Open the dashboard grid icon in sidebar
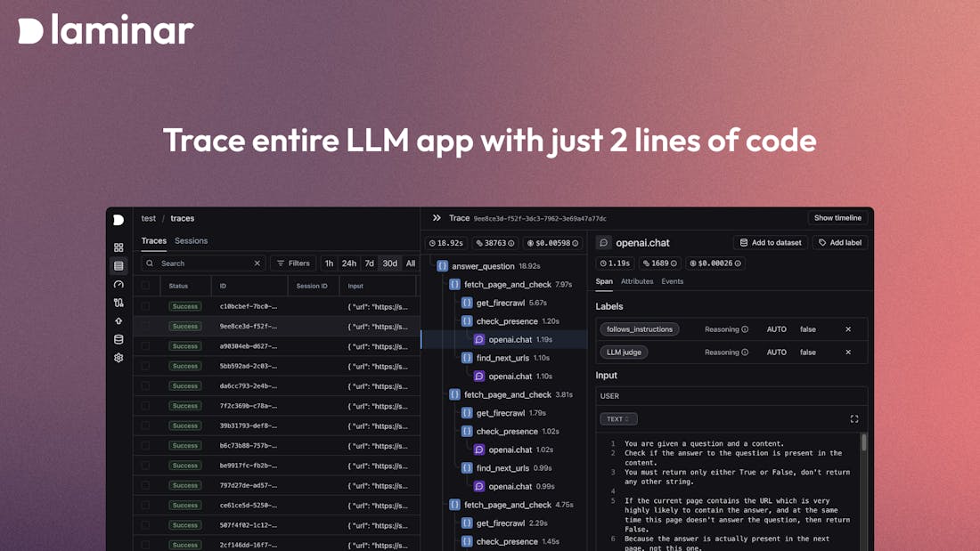The image size is (980, 551). click(118, 247)
